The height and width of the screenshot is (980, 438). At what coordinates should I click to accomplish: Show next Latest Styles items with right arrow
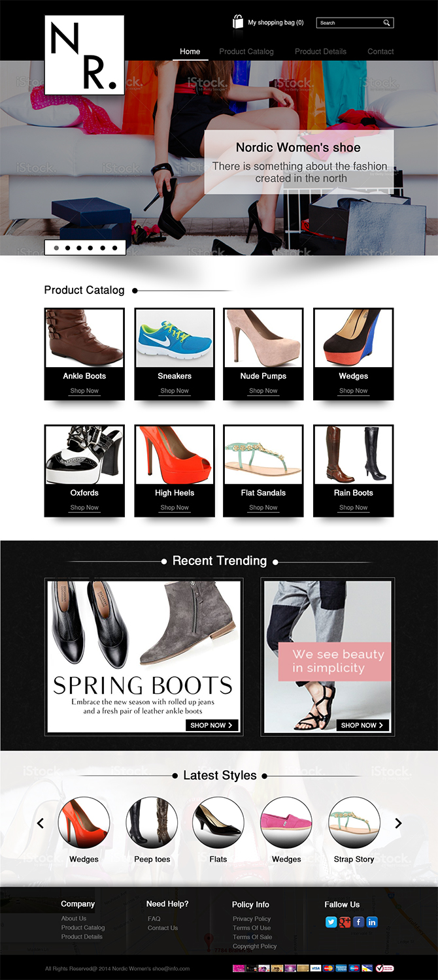tap(398, 823)
